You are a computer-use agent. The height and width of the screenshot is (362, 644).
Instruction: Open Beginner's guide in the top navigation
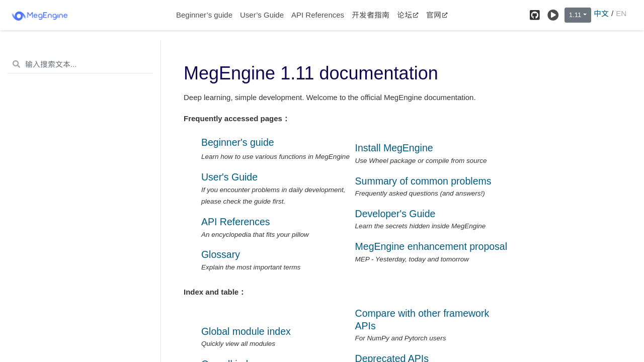point(204,15)
